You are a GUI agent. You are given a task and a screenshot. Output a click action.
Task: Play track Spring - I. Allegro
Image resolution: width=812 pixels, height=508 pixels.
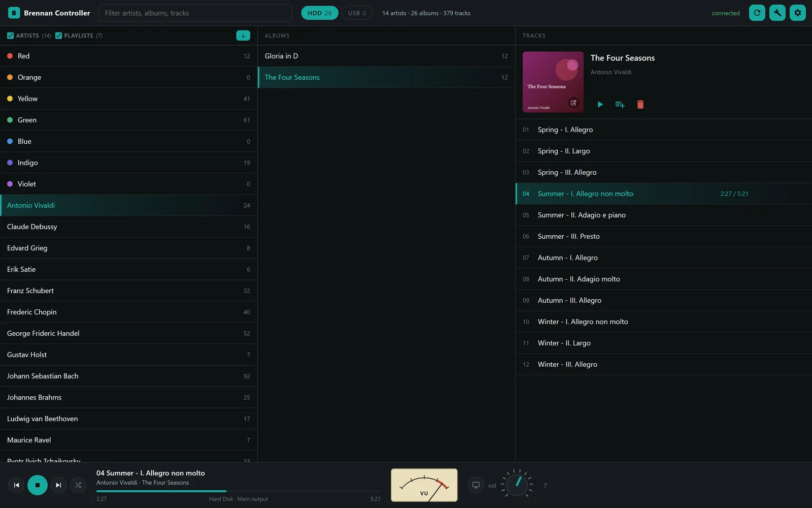pyautogui.click(x=664, y=130)
